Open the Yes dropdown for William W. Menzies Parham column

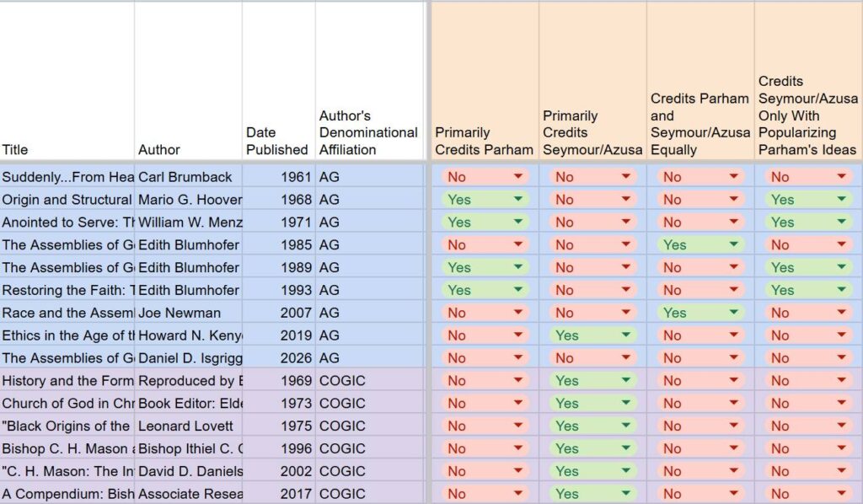519,222
